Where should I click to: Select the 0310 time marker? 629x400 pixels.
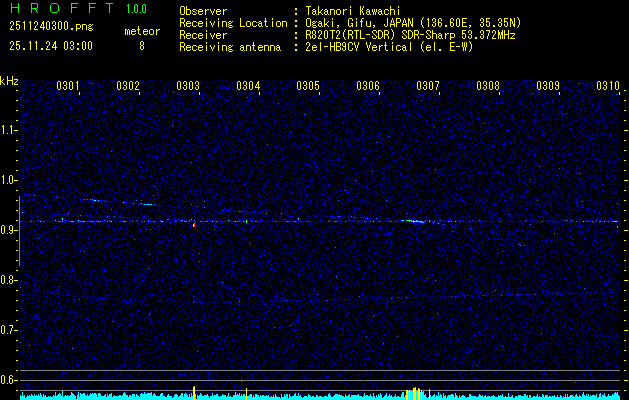pos(608,86)
